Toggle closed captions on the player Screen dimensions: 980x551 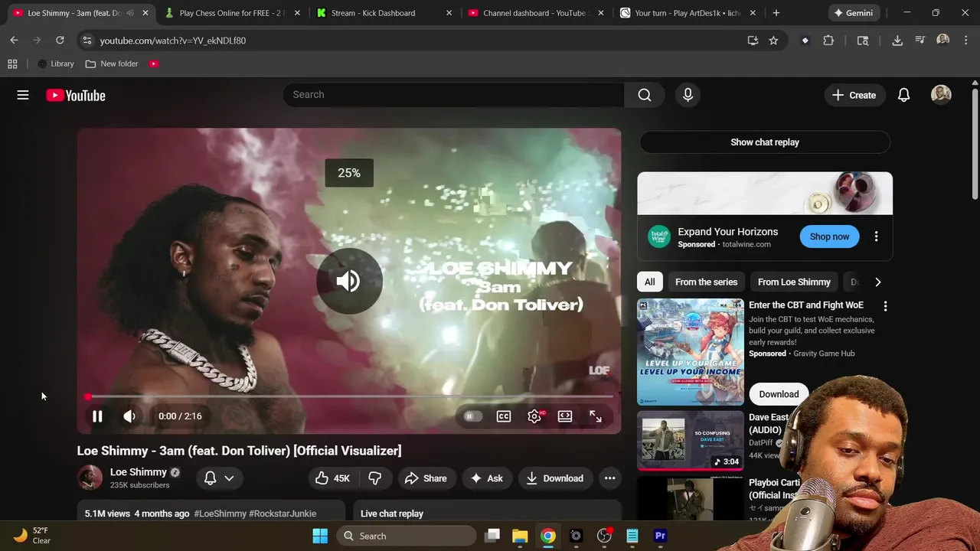(x=504, y=416)
